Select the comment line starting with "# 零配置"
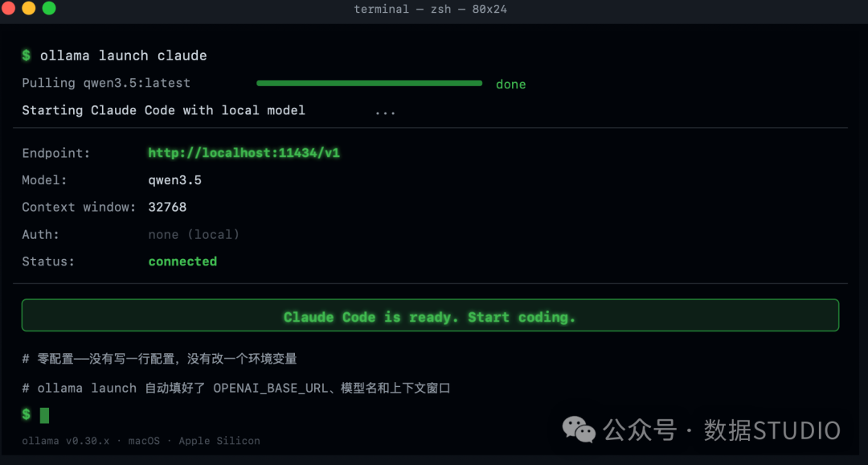The width and height of the screenshot is (868, 465). (x=159, y=359)
